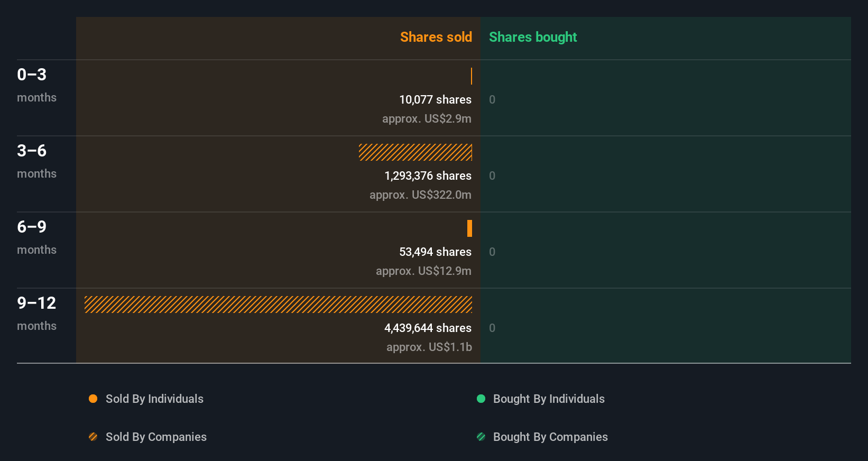Image resolution: width=868 pixels, height=461 pixels.
Task: Click the bought 0 in the 6–9 months row
Action: click(492, 252)
